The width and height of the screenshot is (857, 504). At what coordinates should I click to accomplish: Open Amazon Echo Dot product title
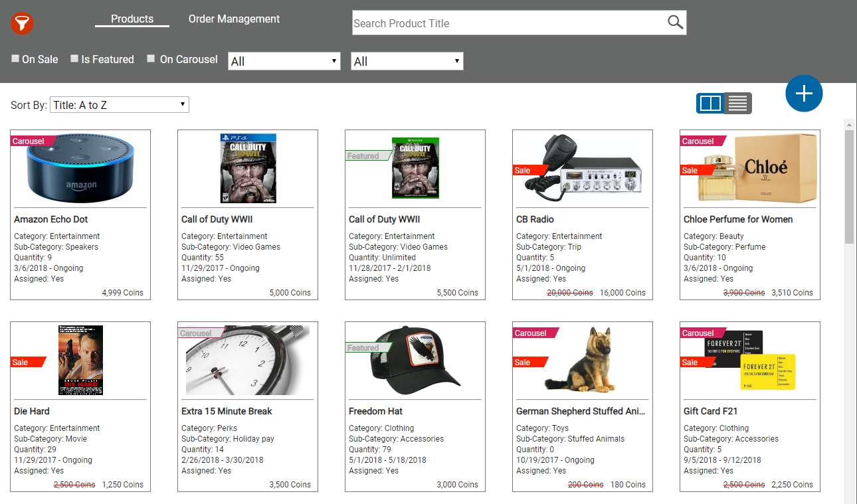tap(51, 219)
